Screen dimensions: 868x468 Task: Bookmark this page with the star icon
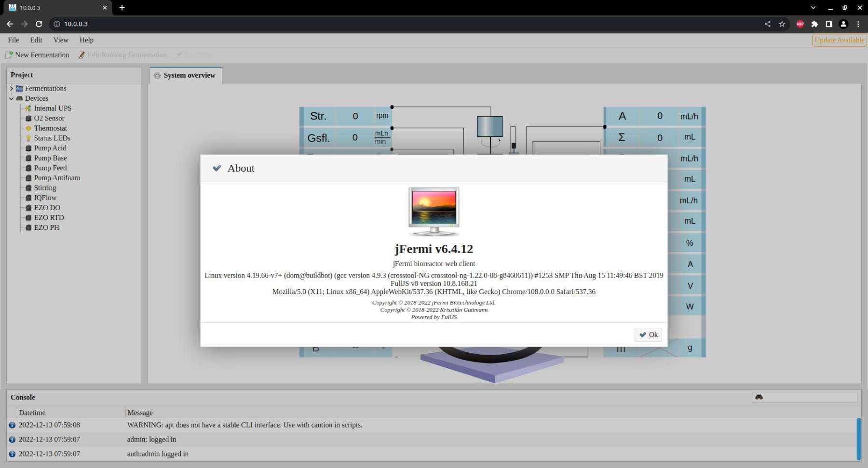[x=782, y=24]
